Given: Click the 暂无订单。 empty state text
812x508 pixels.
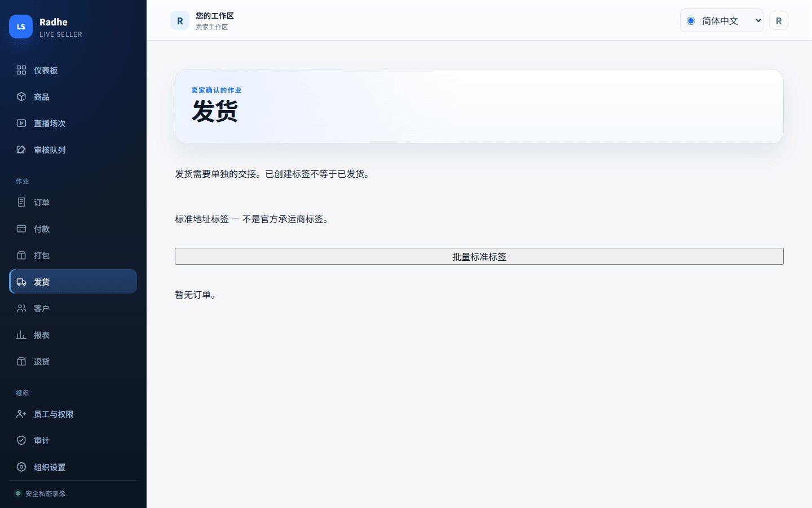Looking at the screenshot, I should (x=196, y=295).
